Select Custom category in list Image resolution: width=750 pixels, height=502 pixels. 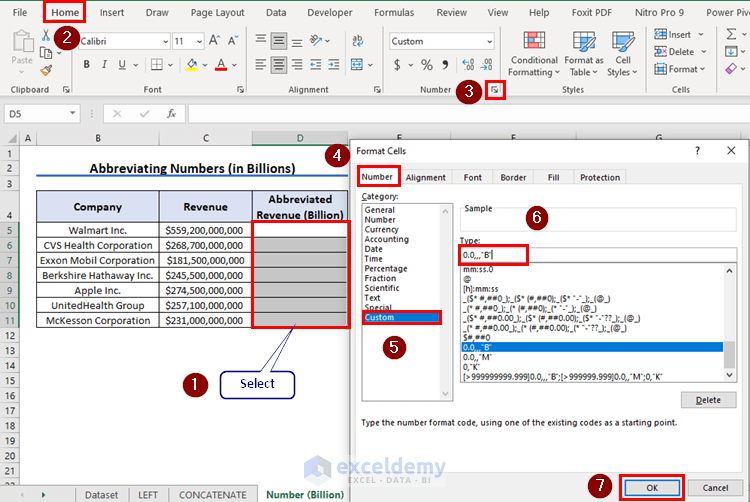point(401,317)
